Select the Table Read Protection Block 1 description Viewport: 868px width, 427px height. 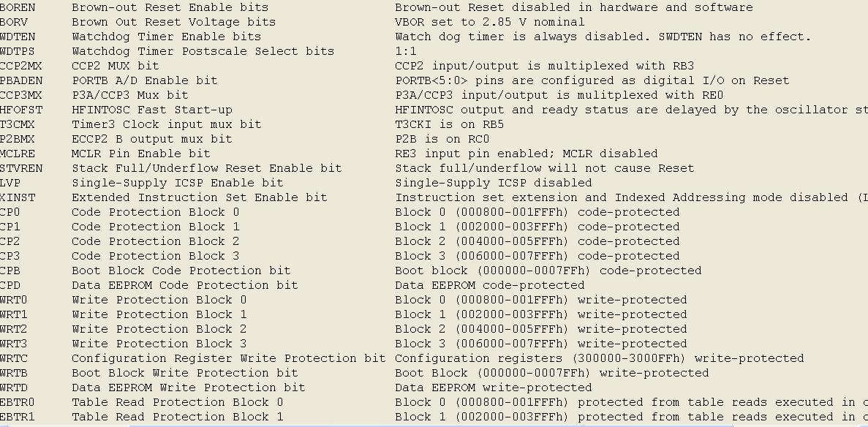(177, 417)
